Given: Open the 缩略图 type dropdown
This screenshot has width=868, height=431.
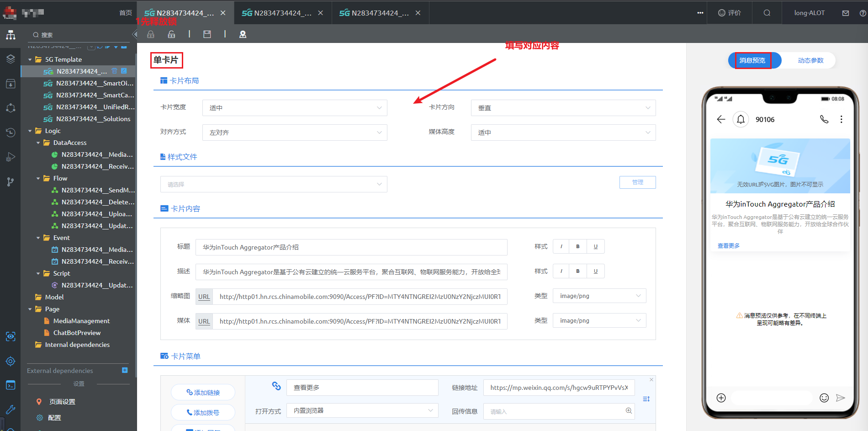Looking at the screenshot, I should (x=599, y=296).
